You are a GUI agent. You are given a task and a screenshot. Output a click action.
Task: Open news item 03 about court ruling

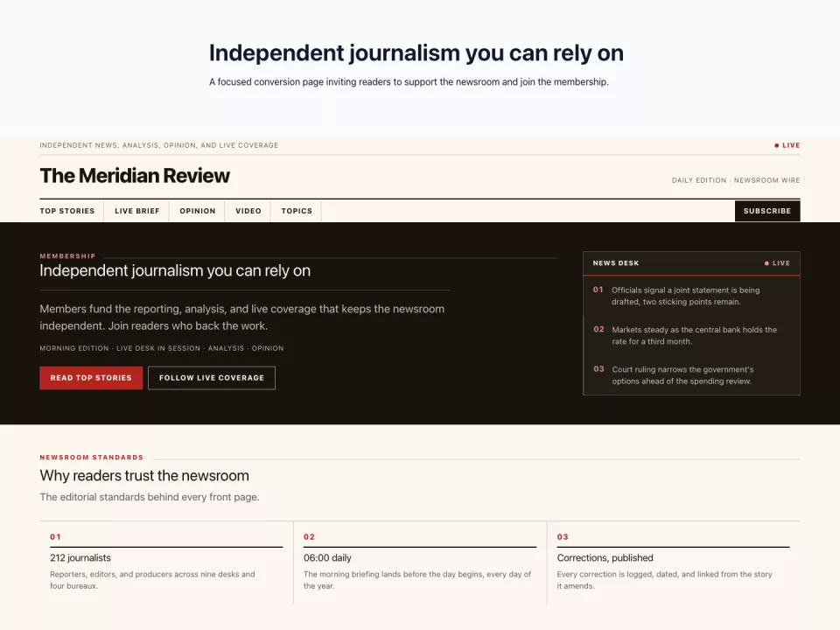(x=691, y=375)
